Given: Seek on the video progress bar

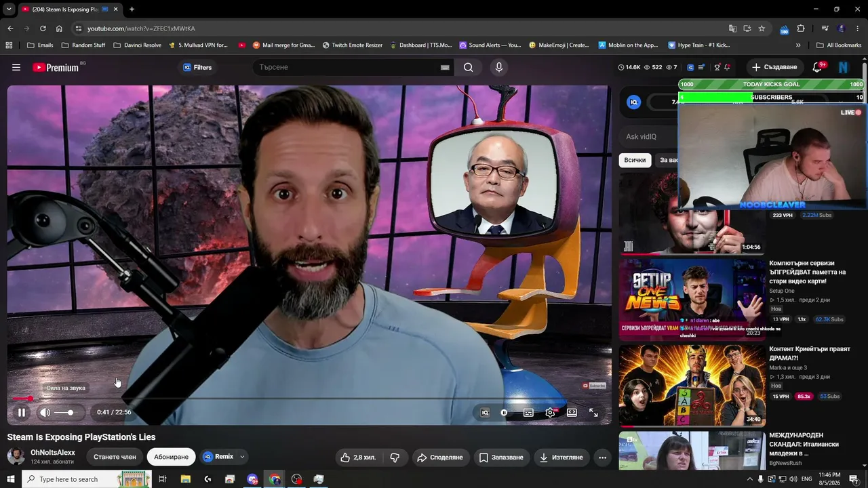Looking at the screenshot, I should [309, 399].
